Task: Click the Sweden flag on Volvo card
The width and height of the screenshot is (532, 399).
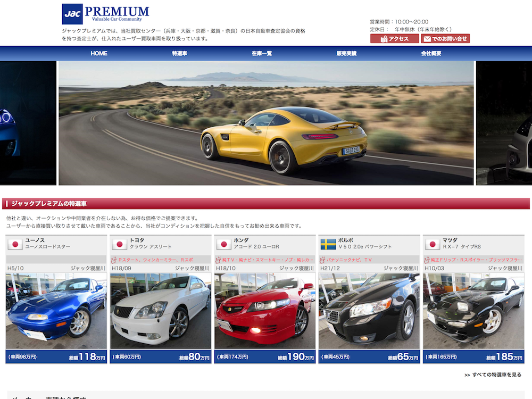Action: tap(328, 244)
